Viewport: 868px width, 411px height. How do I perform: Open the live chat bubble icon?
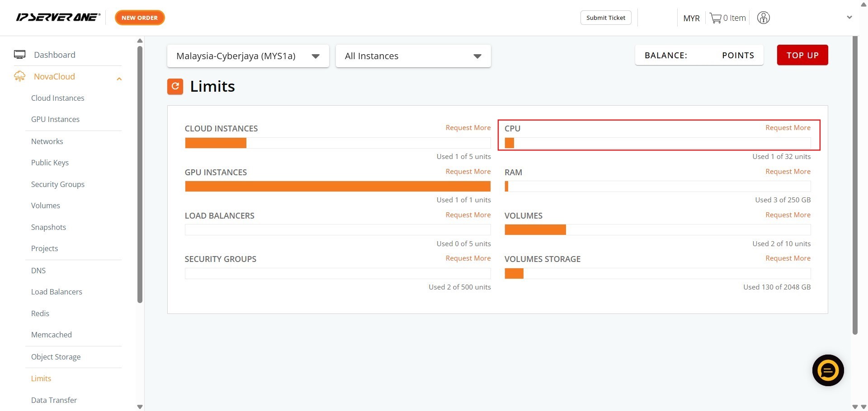828,371
